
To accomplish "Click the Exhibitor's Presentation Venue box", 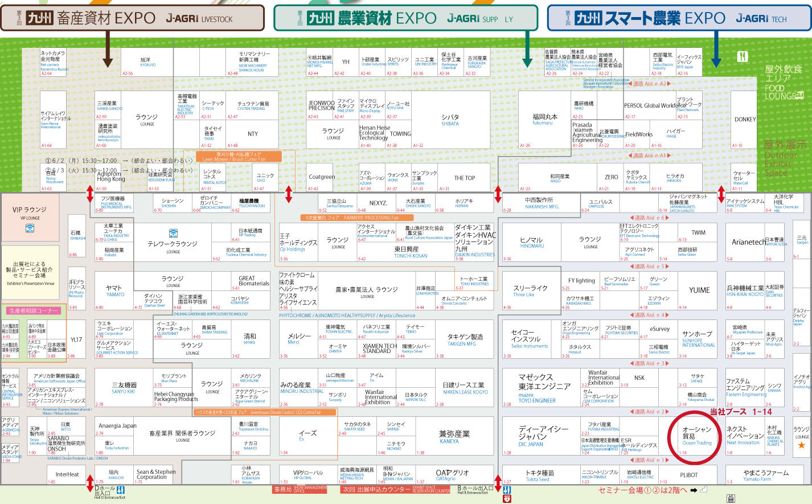I will (31, 273).
